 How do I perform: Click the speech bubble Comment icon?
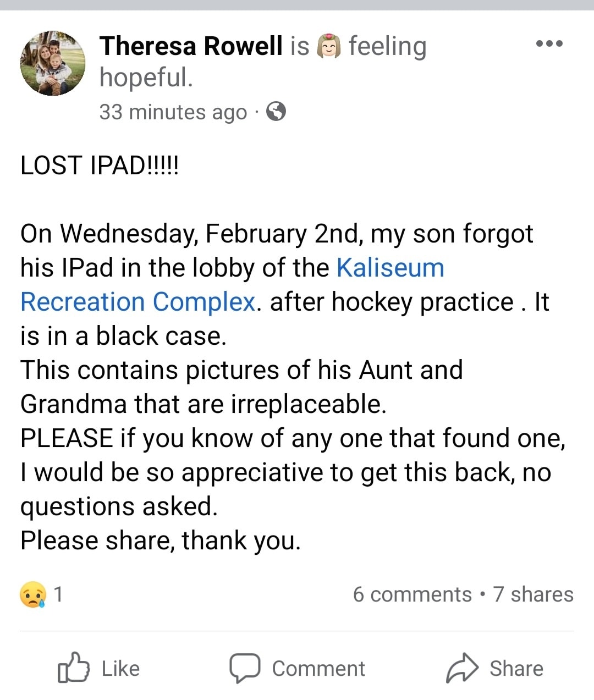(x=244, y=668)
